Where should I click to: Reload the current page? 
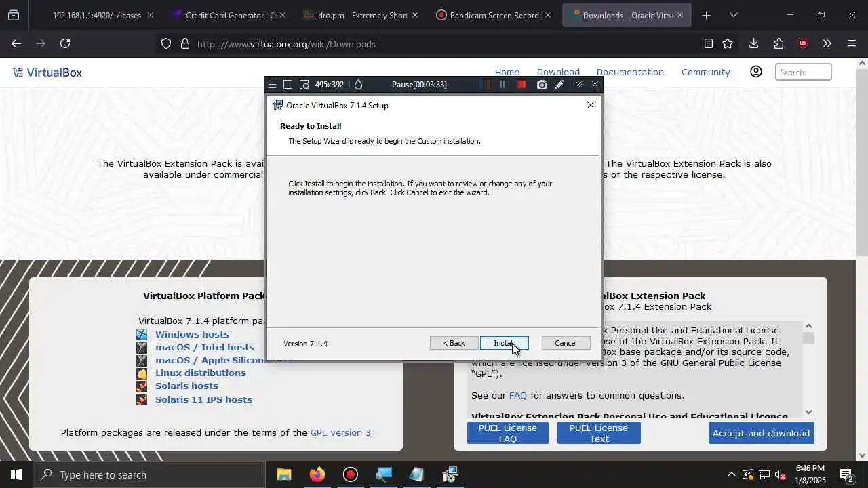(x=65, y=43)
